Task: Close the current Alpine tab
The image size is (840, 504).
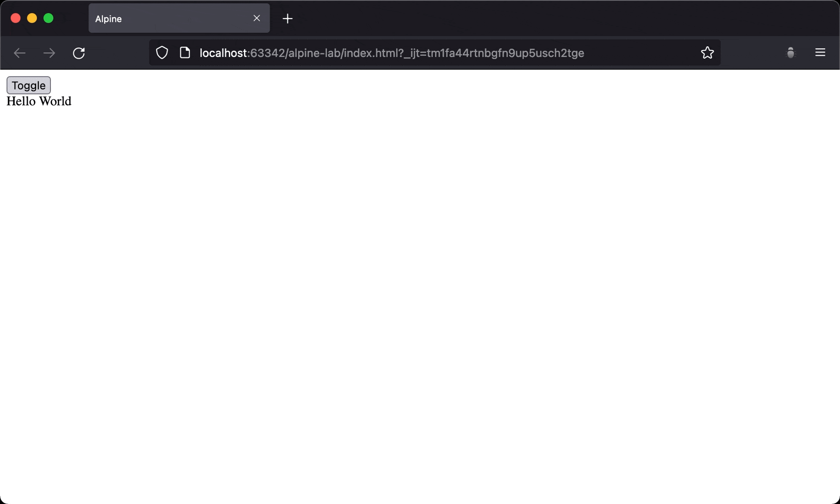Action: [257, 18]
